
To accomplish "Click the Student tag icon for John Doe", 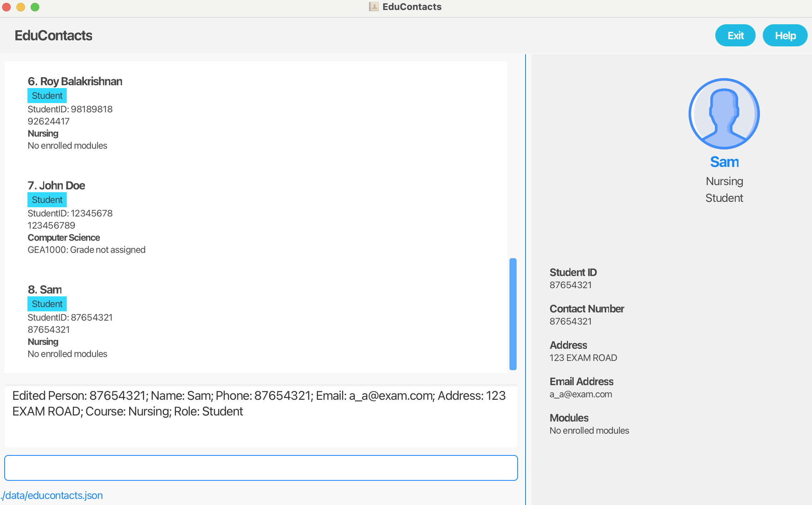I will (x=47, y=200).
